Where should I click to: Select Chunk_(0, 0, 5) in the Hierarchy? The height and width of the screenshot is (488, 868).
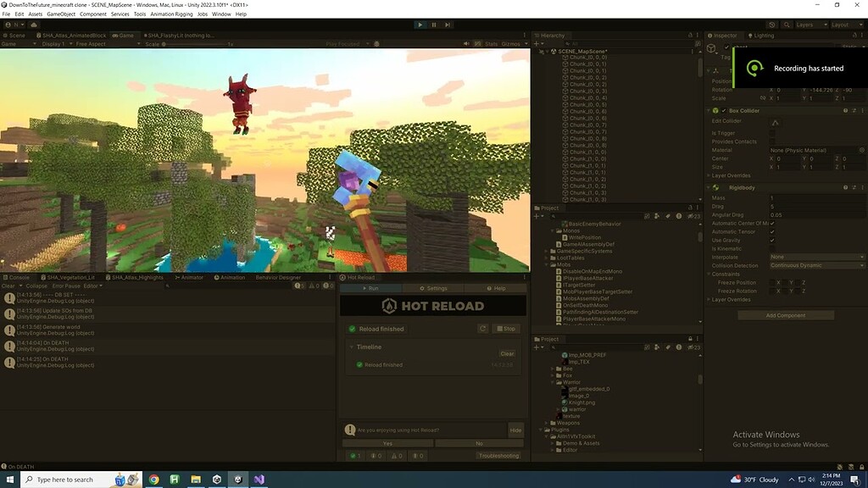pyautogui.click(x=588, y=105)
